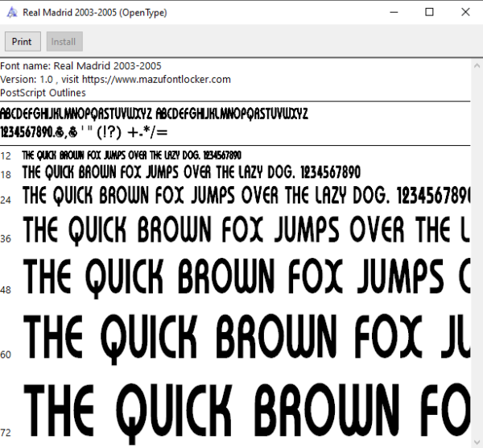Screen dimensions: 483x448
Task: Click the 12-point quick brown fox sample
Action: pos(131,156)
